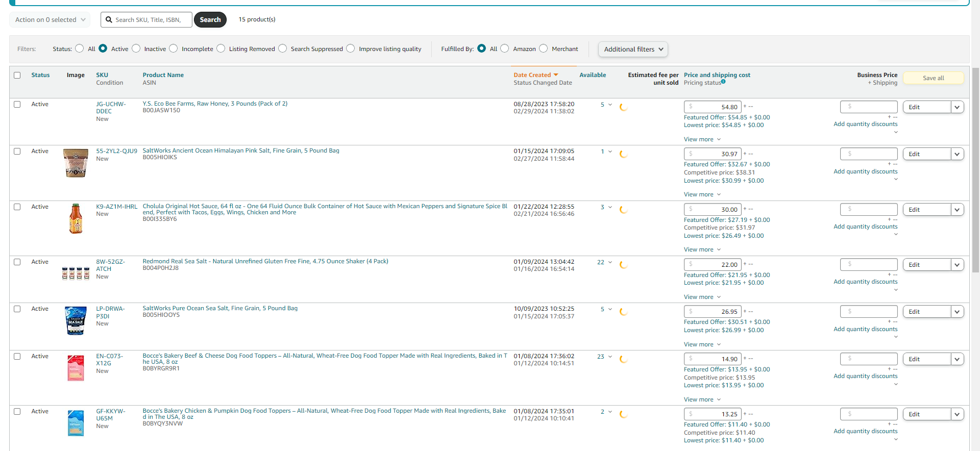Image resolution: width=980 pixels, height=451 pixels.
Task: Open the Bocce's Chicken & Pumpkin topper thumbnail
Action: click(x=76, y=423)
